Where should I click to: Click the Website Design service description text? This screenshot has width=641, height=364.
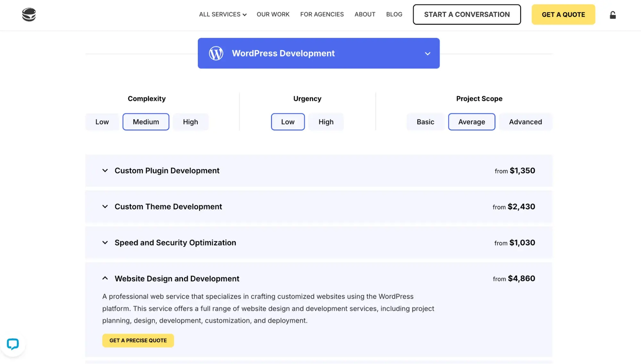pos(268,309)
